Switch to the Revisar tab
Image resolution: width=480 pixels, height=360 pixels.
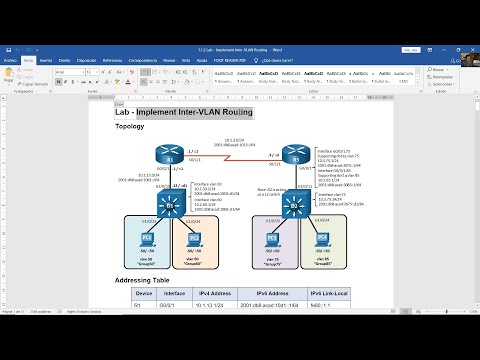tap(169, 60)
